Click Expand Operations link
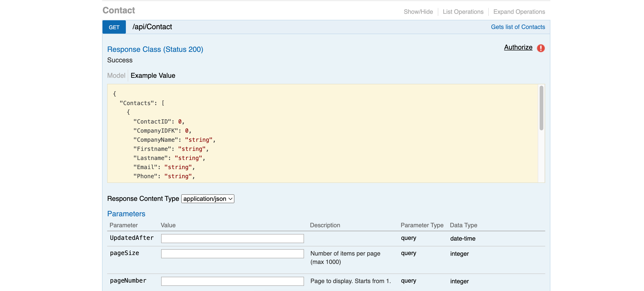This screenshot has width=644, height=291. point(519,12)
